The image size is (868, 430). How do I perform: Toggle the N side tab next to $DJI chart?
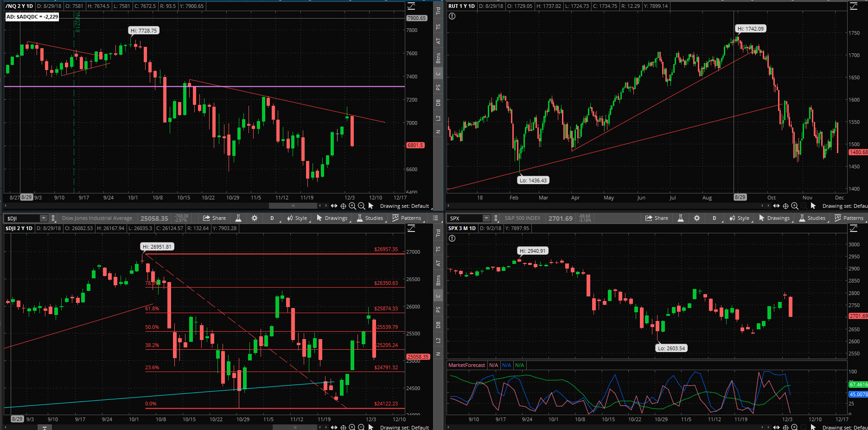[x=438, y=354]
